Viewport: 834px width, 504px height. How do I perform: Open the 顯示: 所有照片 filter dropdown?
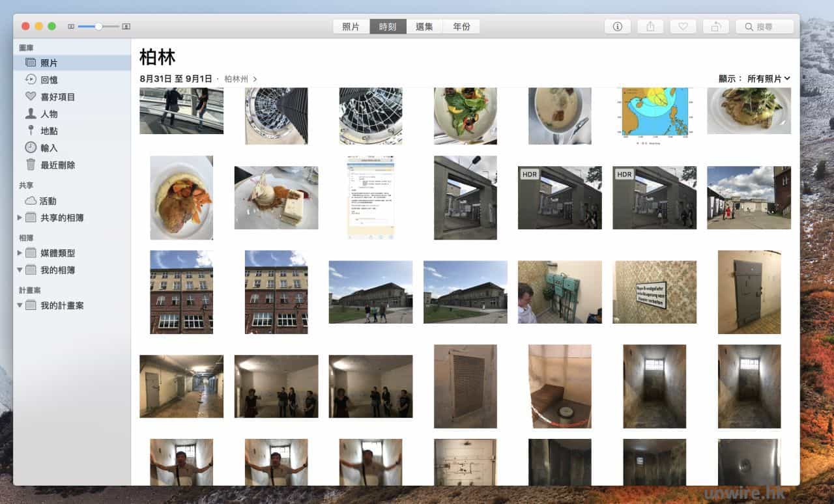(x=768, y=78)
